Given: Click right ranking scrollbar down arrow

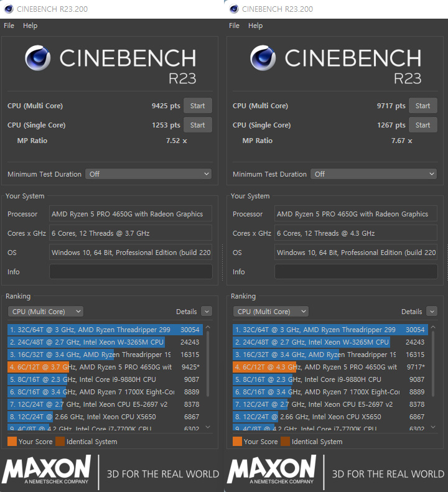Looking at the screenshot, I should click(x=433, y=427).
